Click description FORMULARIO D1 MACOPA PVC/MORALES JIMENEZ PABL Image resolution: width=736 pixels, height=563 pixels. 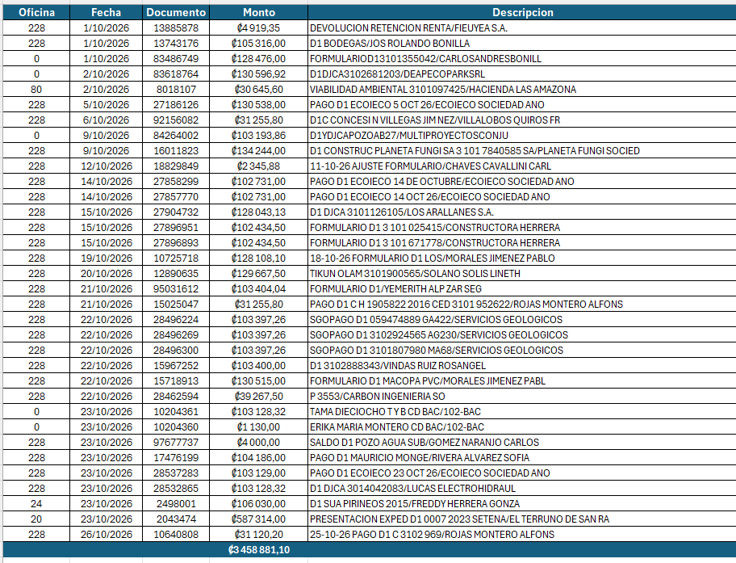(x=428, y=381)
